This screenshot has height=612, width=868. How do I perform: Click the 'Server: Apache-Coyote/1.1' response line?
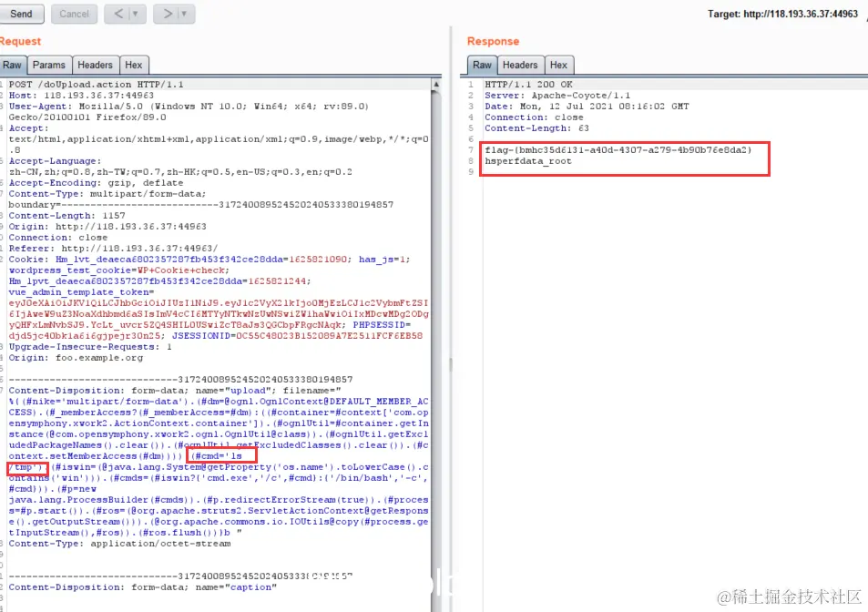click(557, 96)
